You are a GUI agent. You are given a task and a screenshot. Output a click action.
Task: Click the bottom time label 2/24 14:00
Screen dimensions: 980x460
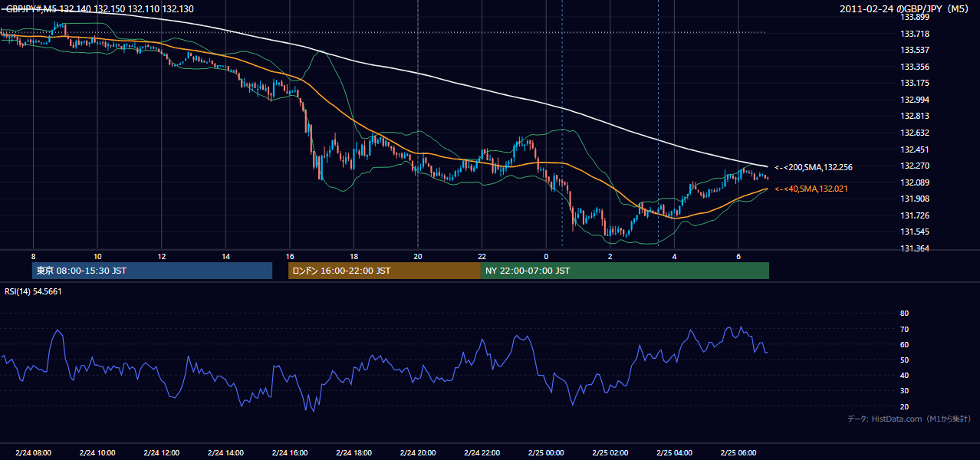pyautogui.click(x=225, y=453)
